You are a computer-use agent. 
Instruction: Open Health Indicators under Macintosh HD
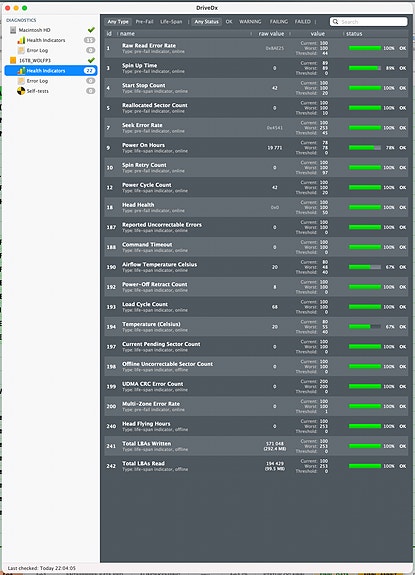[x=46, y=40]
